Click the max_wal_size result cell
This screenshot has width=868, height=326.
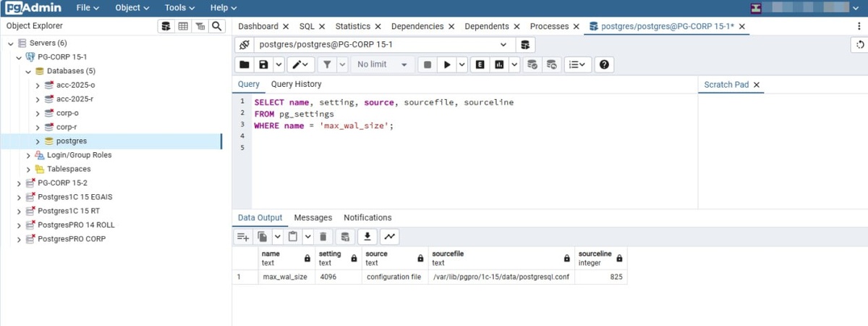coord(286,277)
